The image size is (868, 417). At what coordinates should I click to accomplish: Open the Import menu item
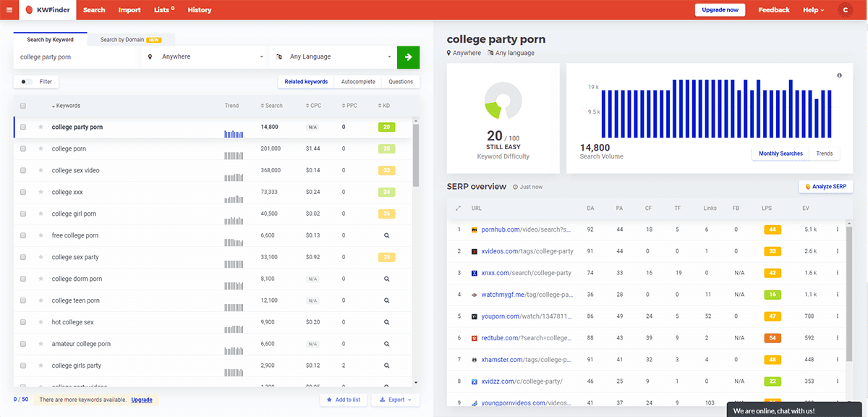pos(129,10)
